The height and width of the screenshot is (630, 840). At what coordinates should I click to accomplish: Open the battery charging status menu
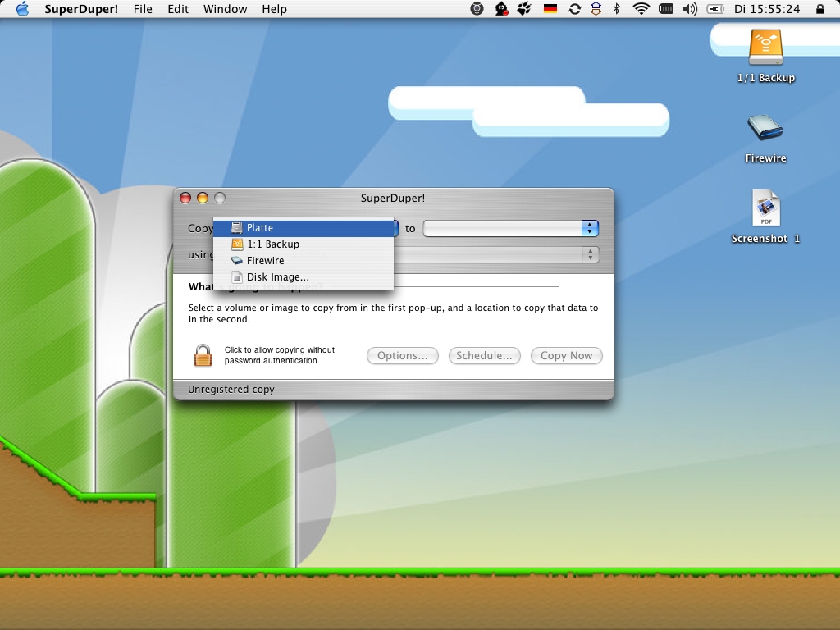715,8
